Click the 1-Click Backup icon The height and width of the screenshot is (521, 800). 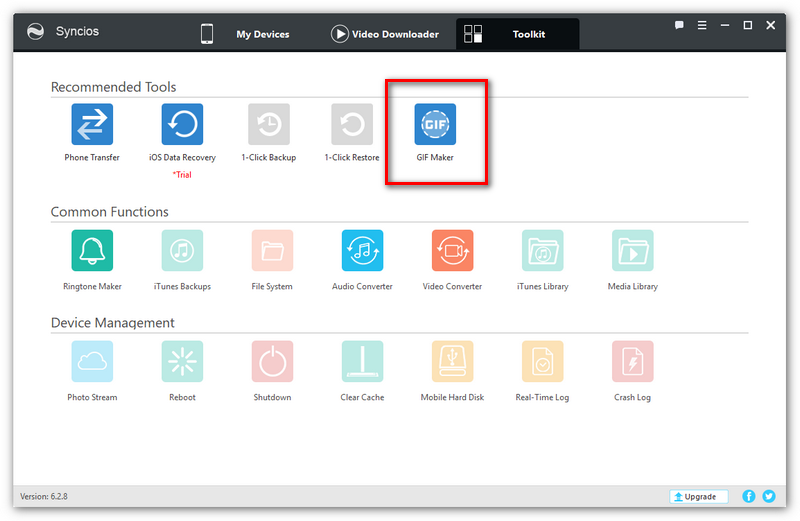[269, 125]
